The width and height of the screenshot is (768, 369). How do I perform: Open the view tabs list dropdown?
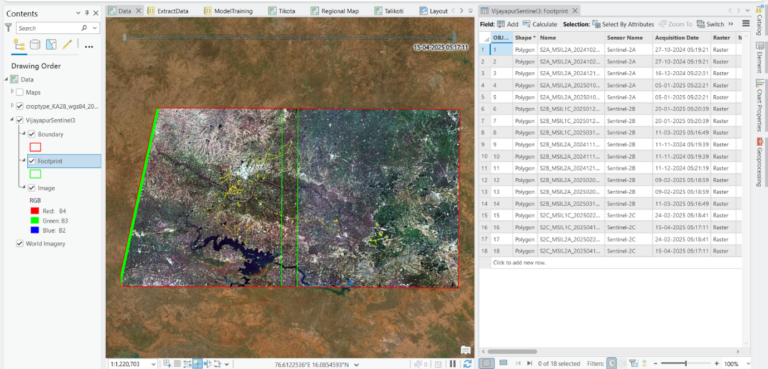471,10
